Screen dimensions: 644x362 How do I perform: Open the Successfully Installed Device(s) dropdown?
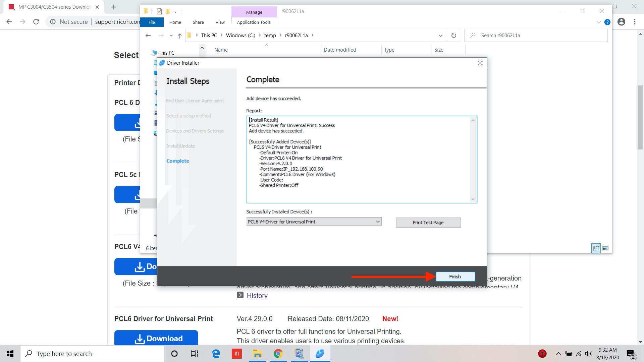pyautogui.click(x=314, y=222)
